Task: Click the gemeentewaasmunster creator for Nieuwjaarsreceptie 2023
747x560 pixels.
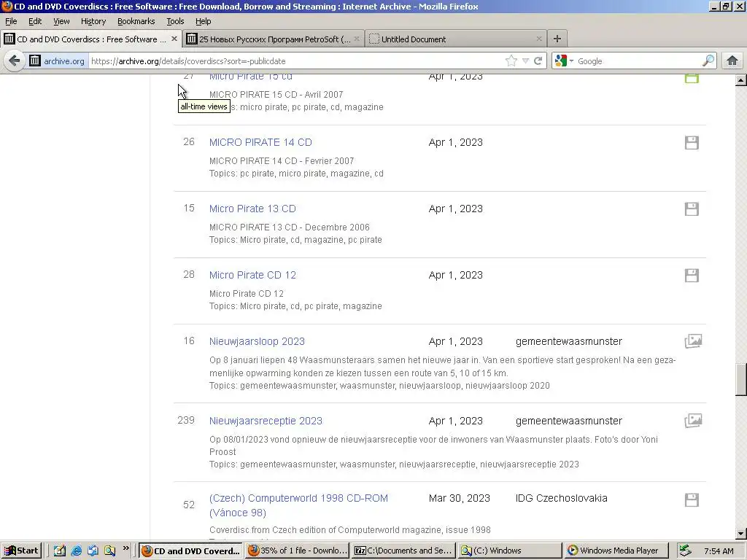Action: [569, 421]
